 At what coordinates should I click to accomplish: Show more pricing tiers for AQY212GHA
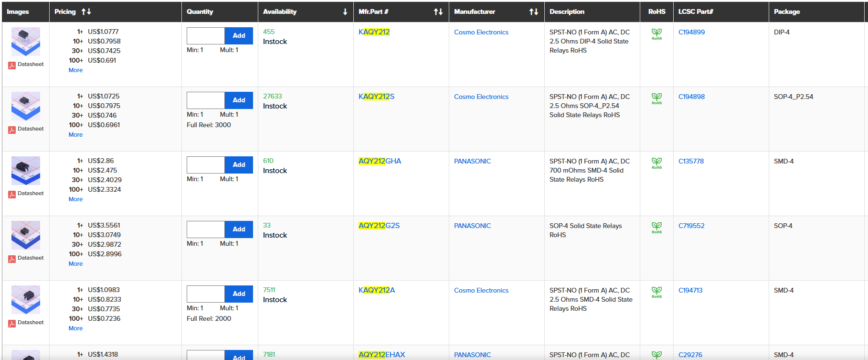tap(75, 199)
